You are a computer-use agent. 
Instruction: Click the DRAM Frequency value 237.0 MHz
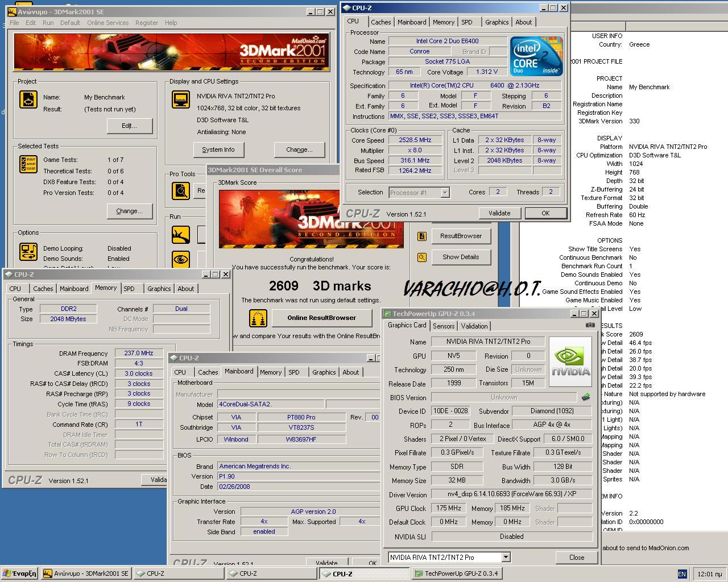point(139,353)
